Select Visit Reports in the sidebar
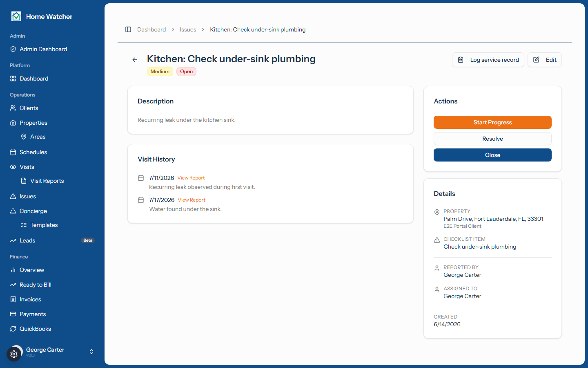Screen dimensions: 588x368 (58, 181)
